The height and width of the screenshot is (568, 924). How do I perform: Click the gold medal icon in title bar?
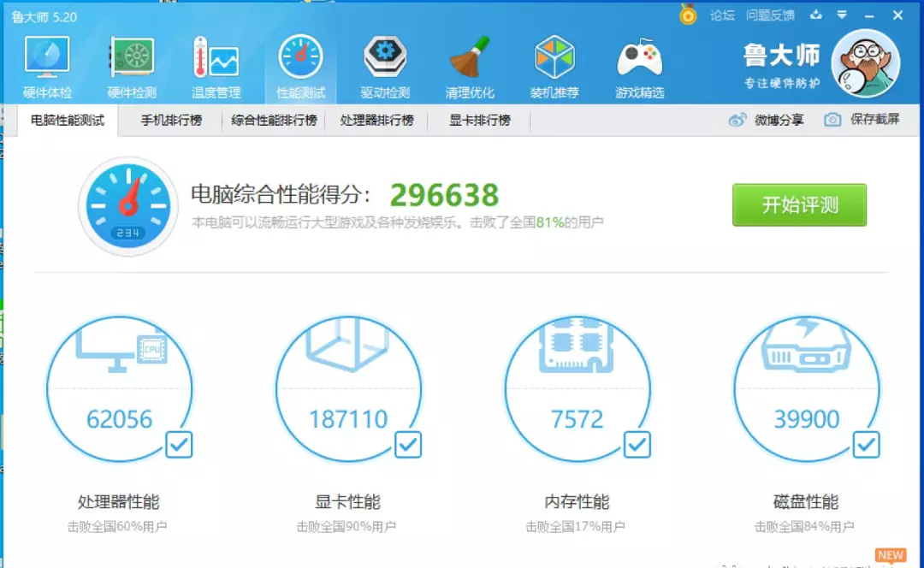tap(688, 15)
